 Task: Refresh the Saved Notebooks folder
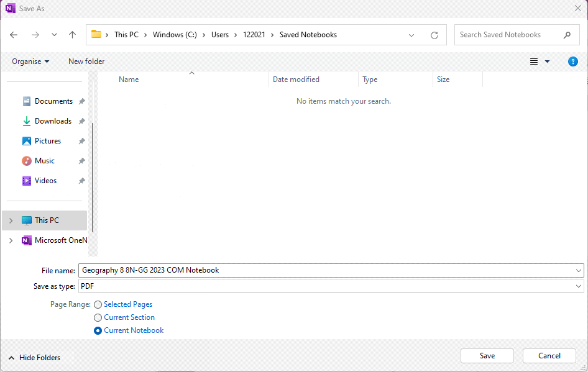[x=434, y=35]
